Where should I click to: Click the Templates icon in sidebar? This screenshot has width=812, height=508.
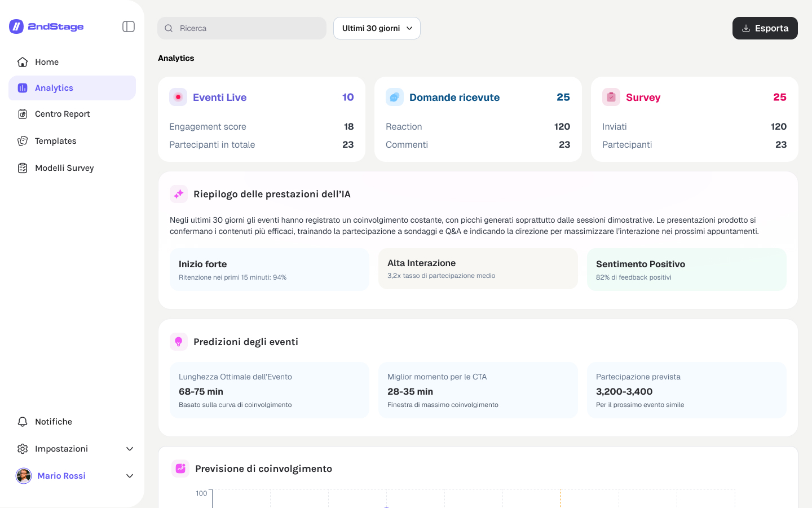coord(23,141)
